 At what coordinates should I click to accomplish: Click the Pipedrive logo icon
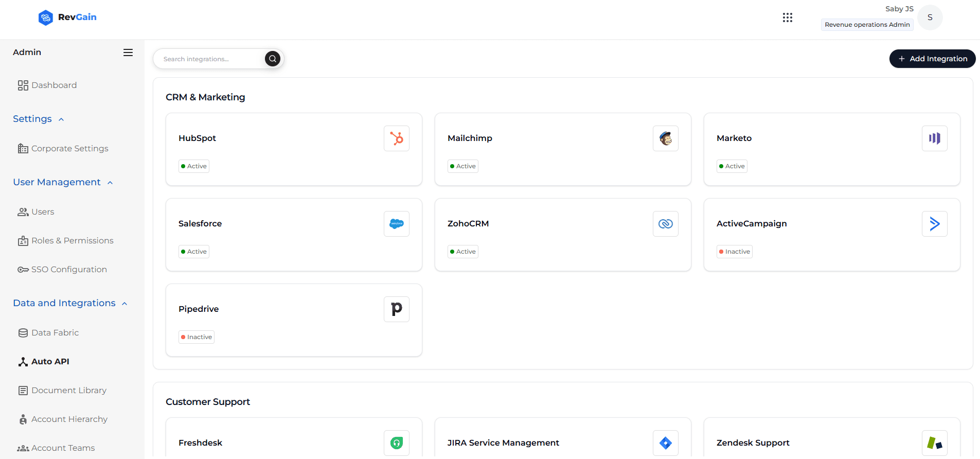click(396, 309)
